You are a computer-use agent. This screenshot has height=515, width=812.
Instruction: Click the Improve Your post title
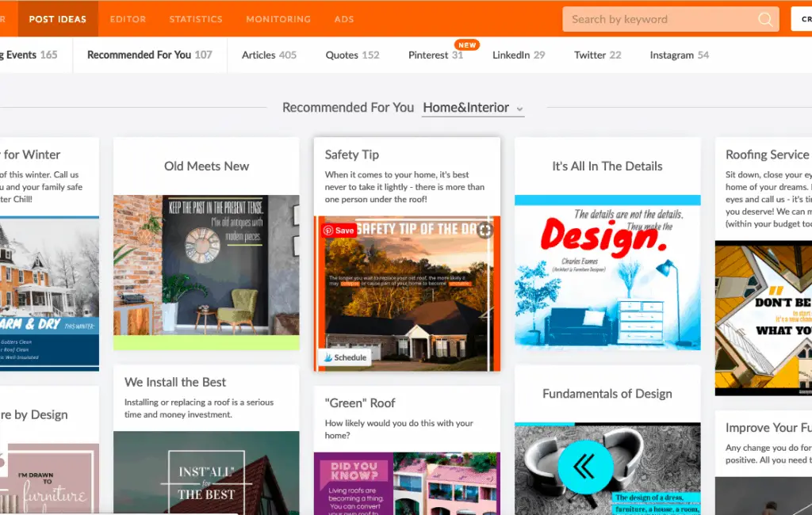point(768,428)
